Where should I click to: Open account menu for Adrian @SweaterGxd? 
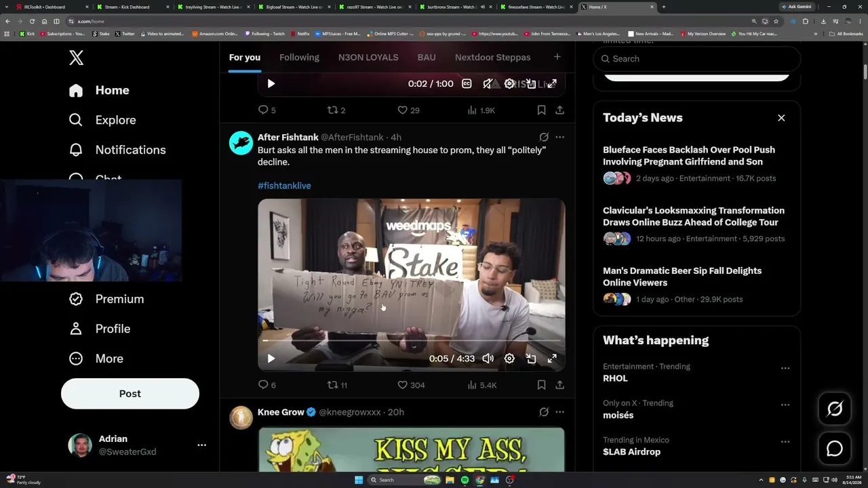(137, 445)
